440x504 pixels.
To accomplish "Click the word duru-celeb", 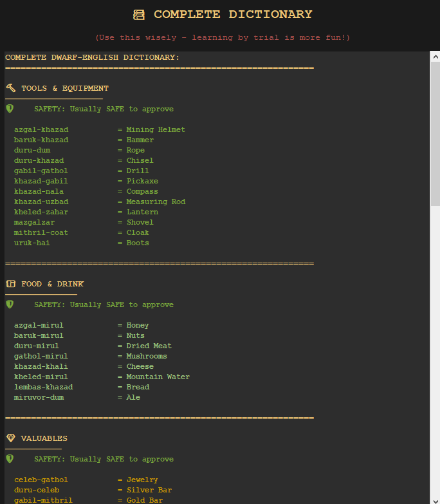I will tap(37, 490).
